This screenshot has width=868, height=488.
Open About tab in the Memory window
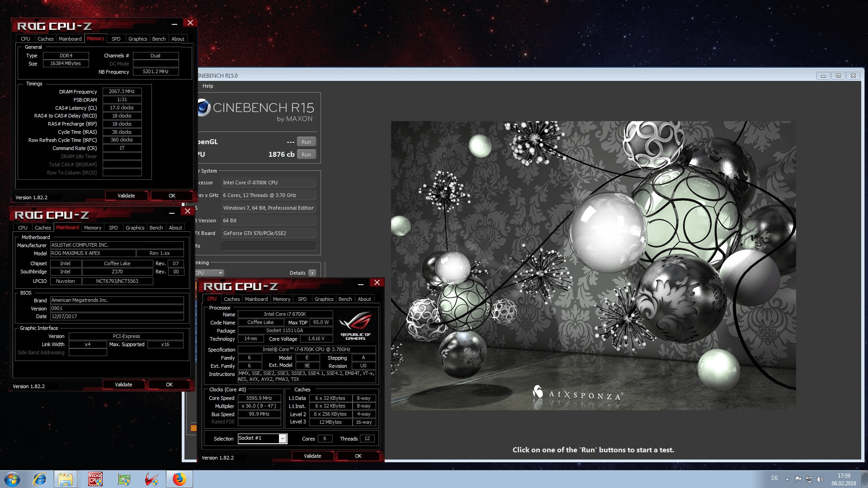(178, 39)
